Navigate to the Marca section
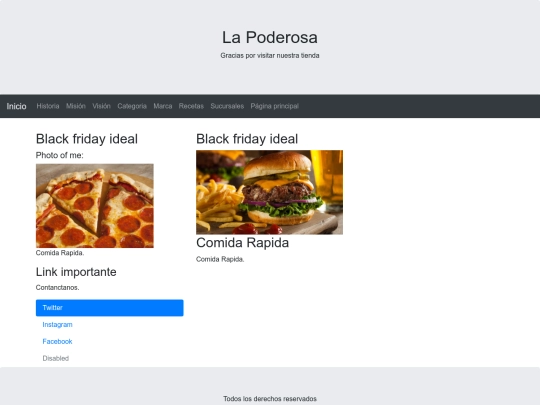Image resolution: width=540 pixels, height=405 pixels. pyautogui.click(x=163, y=106)
